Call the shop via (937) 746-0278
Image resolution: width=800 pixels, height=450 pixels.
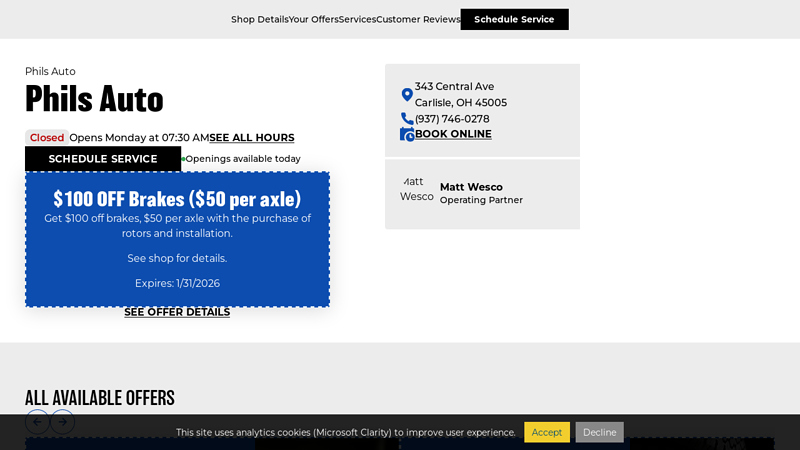[x=452, y=119]
